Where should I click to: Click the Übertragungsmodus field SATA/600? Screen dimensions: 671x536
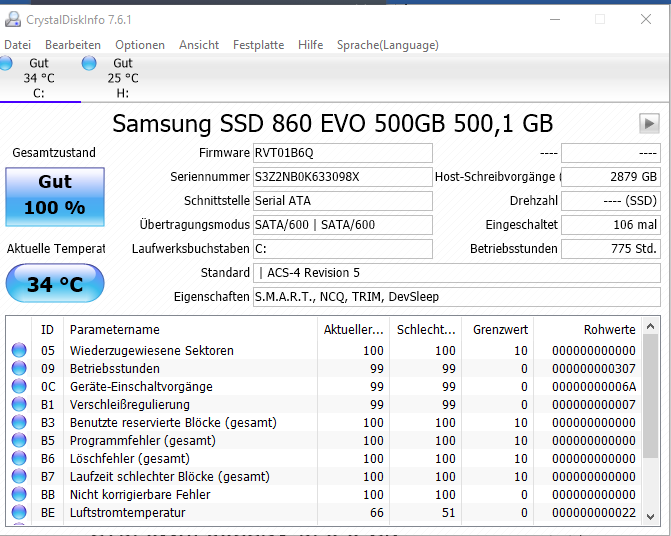pyautogui.click(x=343, y=225)
